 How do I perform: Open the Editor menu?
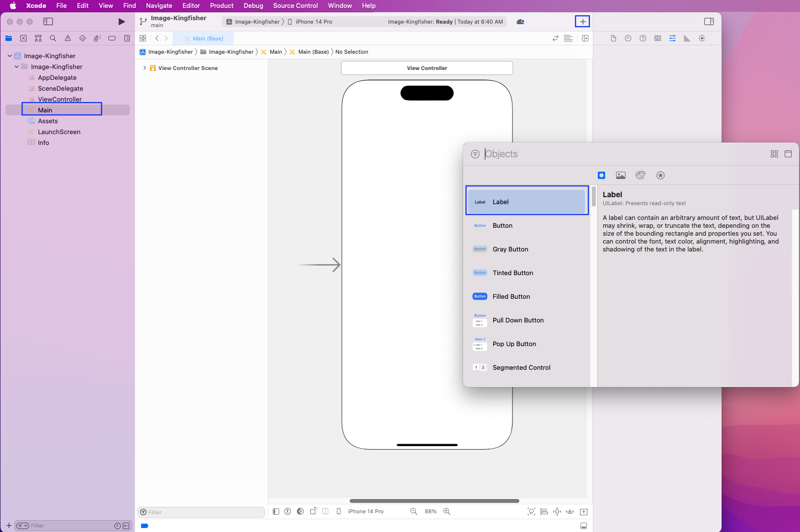click(x=191, y=5)
